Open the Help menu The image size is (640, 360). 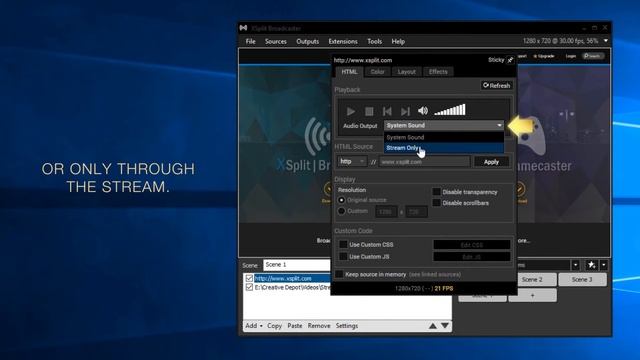click(x=398, y=41)
